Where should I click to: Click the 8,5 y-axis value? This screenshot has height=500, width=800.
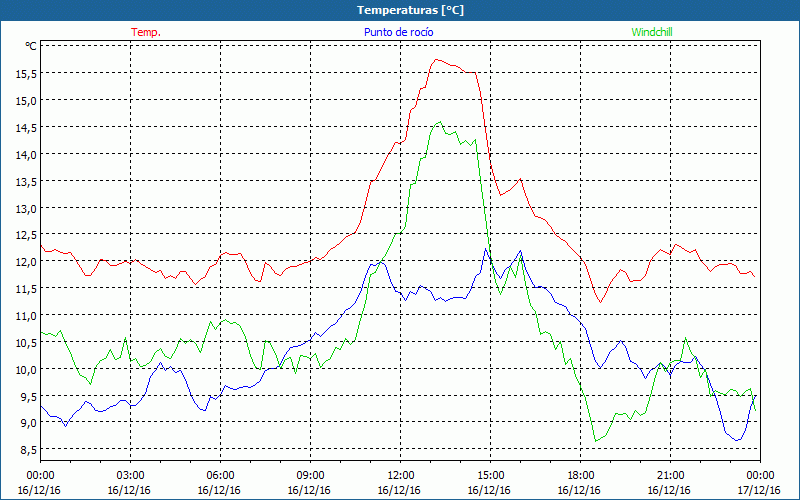click(29, 449)
